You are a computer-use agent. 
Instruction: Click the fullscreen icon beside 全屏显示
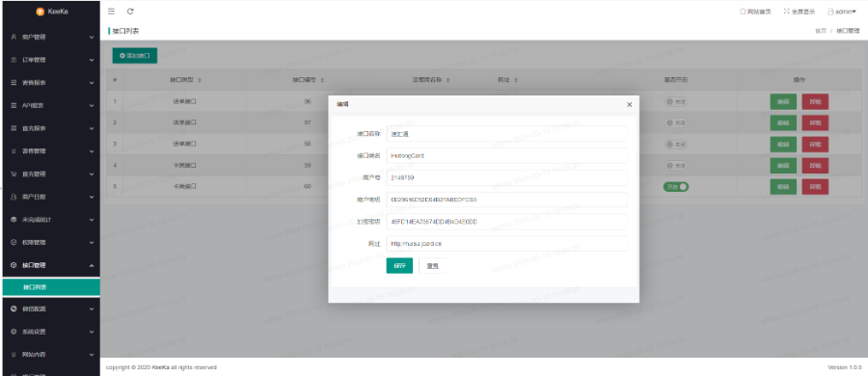[x=786, y=11]
